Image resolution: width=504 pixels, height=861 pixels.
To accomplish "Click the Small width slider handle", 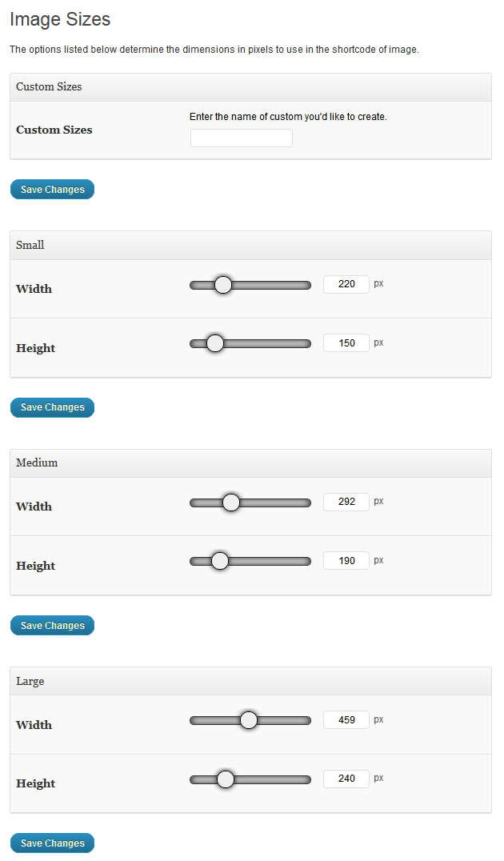I will 223,284.
